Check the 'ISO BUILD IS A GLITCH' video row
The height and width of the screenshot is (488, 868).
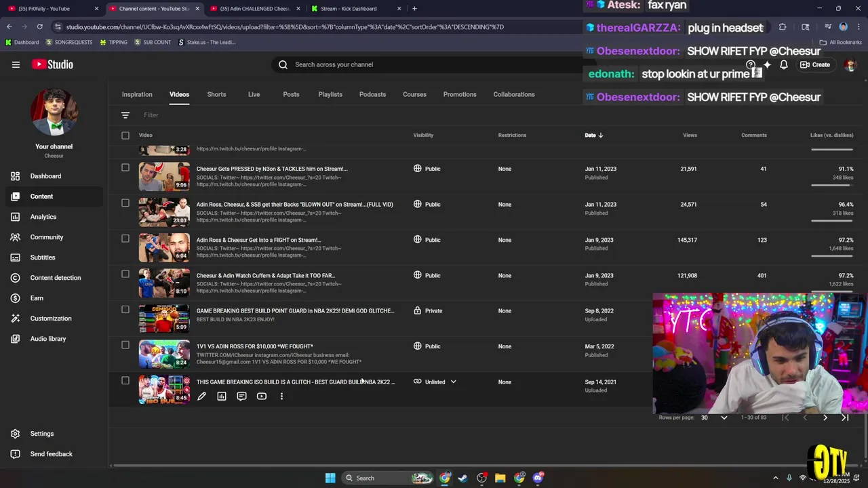[x=125, y=381]
